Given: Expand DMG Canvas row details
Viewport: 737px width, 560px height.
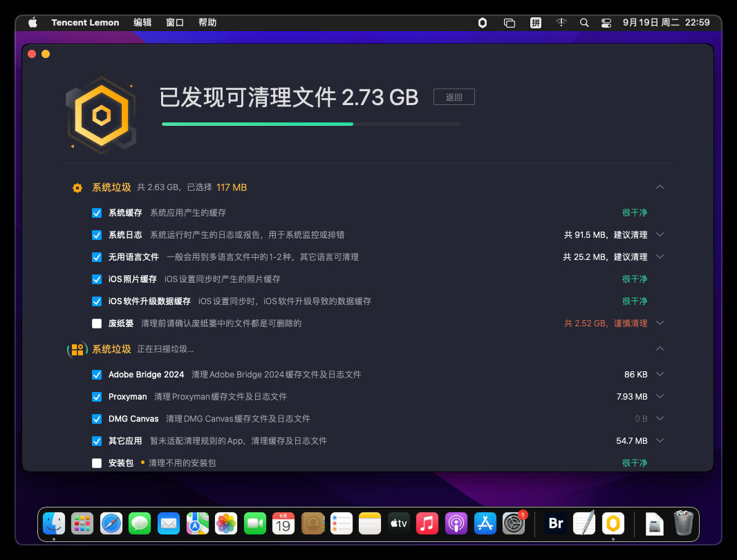Looking at the screenshot, I should tap(660, 418).
